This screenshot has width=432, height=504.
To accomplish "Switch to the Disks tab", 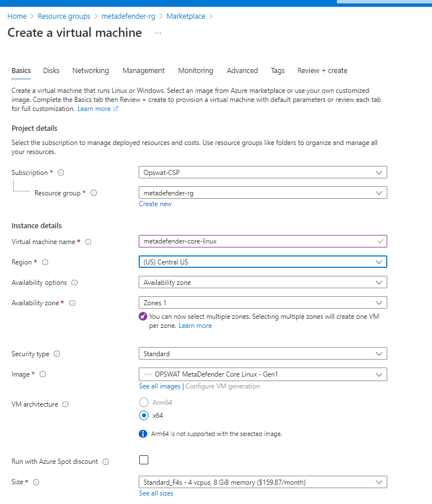I will (51, 71).
